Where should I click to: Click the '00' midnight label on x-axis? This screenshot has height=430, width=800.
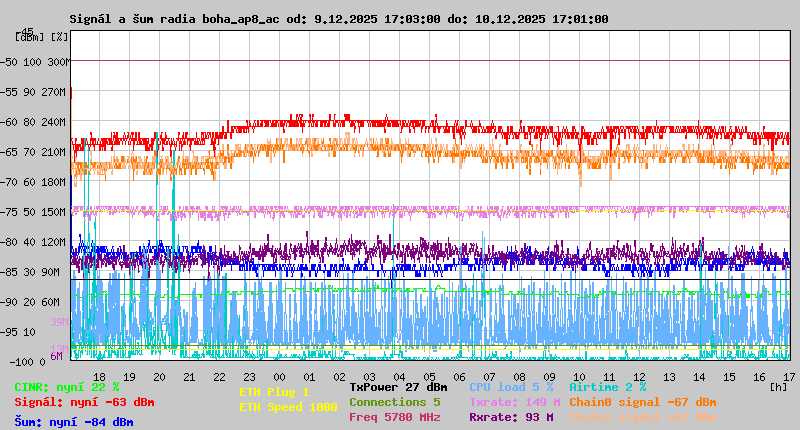coord(280,377)
